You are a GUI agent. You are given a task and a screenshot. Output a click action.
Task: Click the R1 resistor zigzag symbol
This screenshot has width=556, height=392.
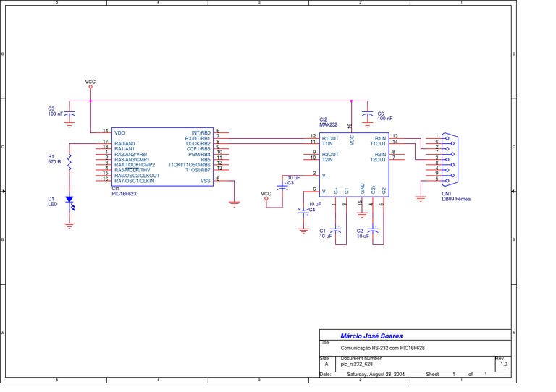pyautogui.click(x=69, y=162)
